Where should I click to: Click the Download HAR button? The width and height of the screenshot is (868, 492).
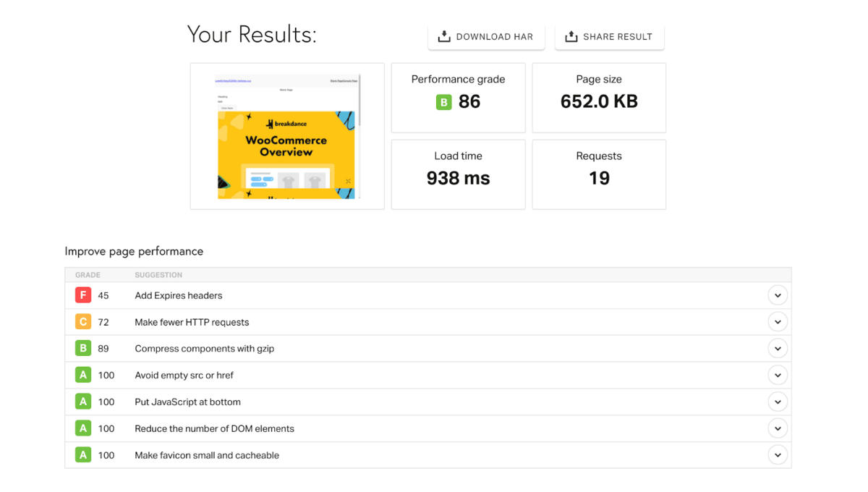tap(486, 37)
